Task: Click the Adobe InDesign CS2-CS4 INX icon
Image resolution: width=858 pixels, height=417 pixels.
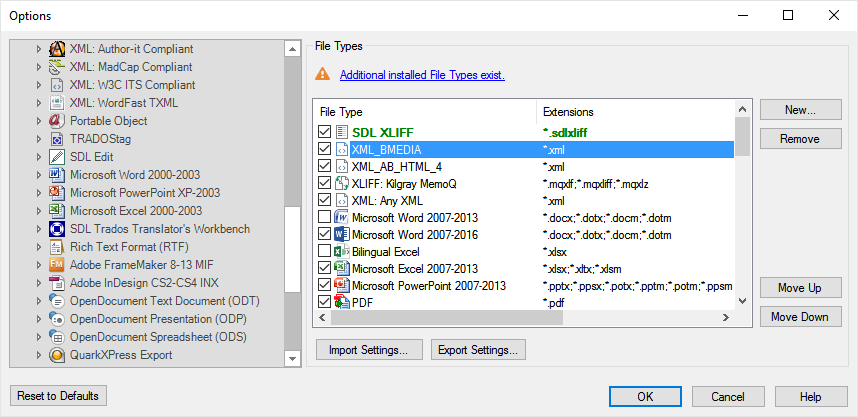Action: click(x=57, y=283)
